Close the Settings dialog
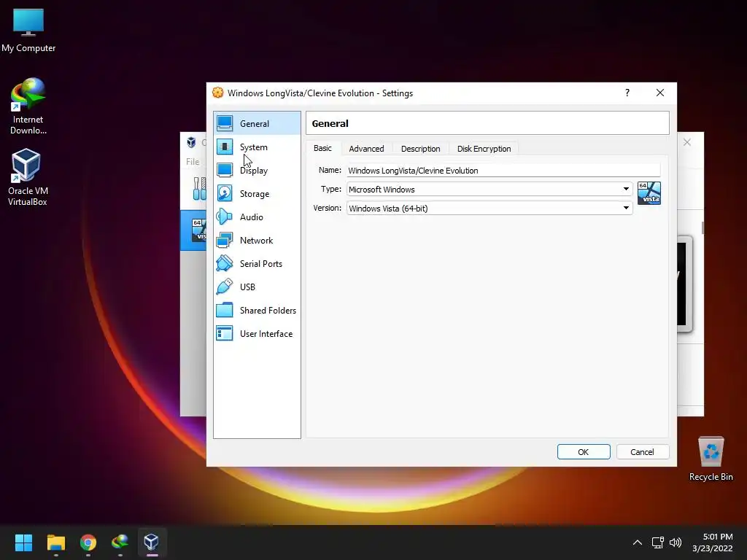This screenshot has width=747, height=560. pyautogui.click(x=659, y=93)
